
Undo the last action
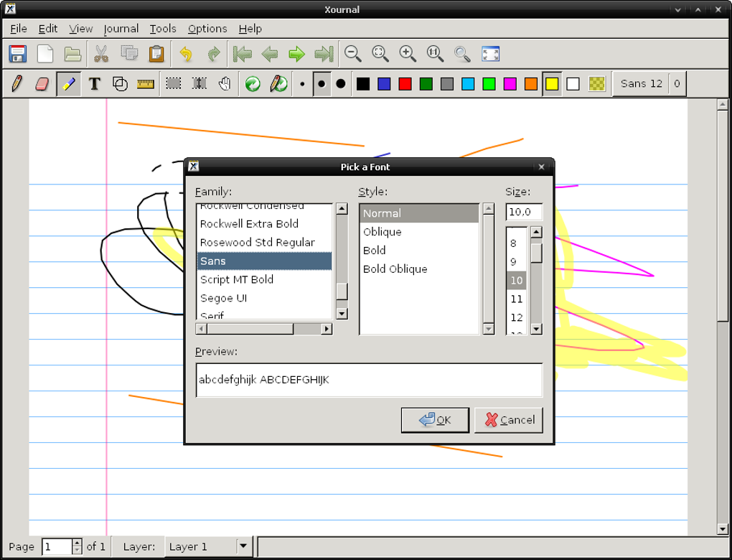point(186,54)
